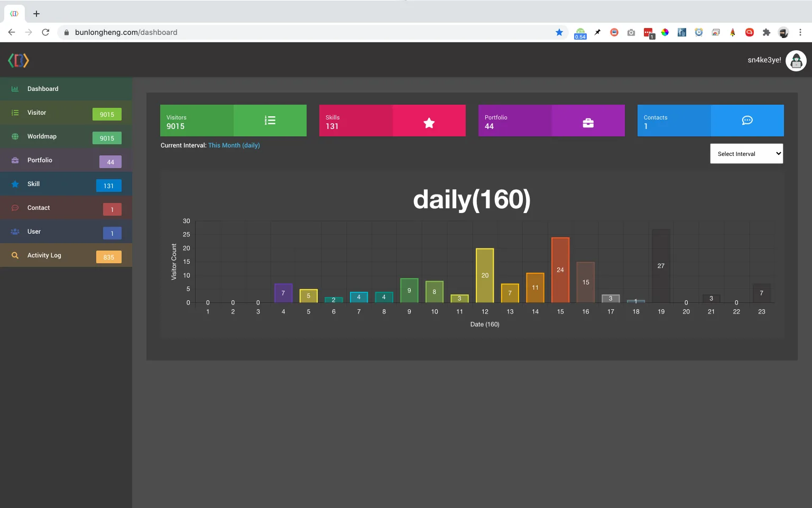This screenshot has width=812, height=508.
Task: Click the star icon beside Skill in sidebar
Action: click(15, 183)
